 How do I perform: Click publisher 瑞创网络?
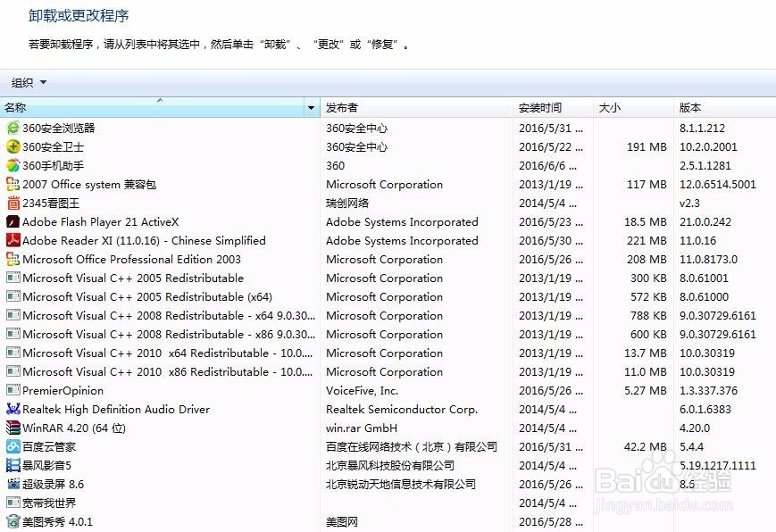pyautogui.click(x=347, y=204)
